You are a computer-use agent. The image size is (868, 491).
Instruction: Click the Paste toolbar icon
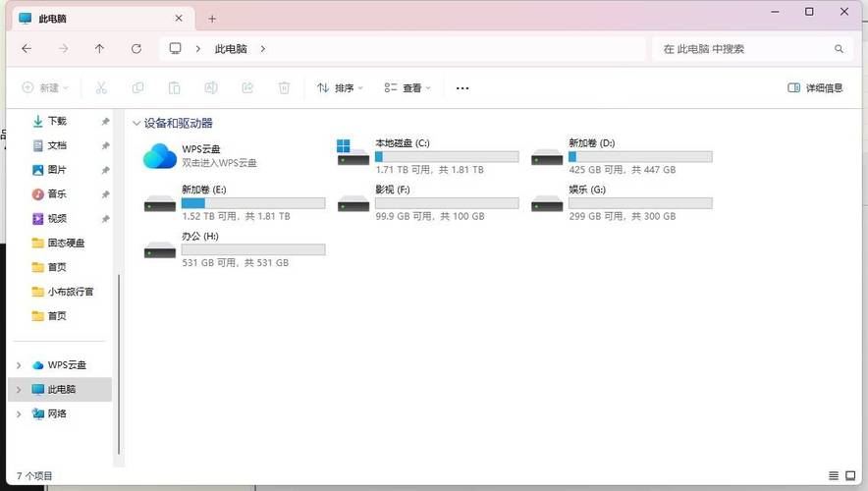coord(174,87)
